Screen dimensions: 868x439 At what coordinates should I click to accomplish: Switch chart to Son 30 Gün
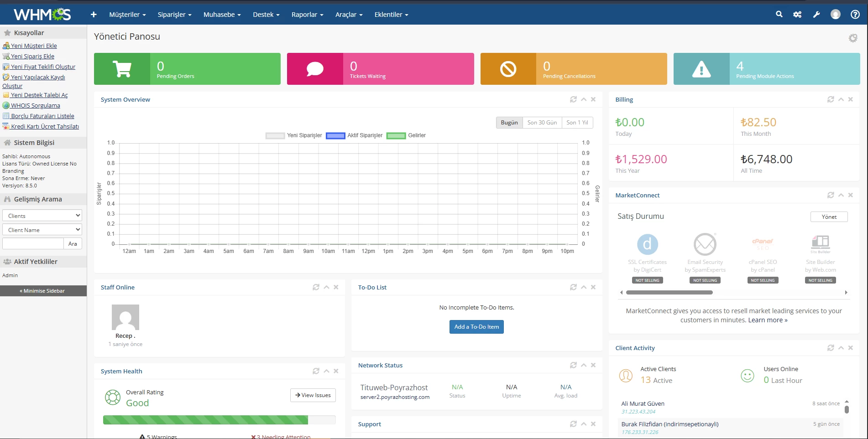click(x=542, y=123)
